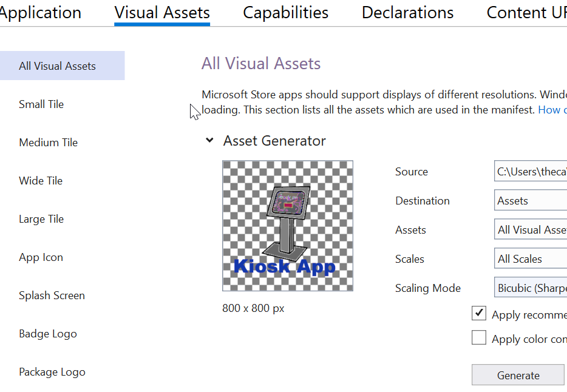This screenshot has height=392, width=567.
Task: Toggle the Apply recommended checkbox
Action: [479, 314]
